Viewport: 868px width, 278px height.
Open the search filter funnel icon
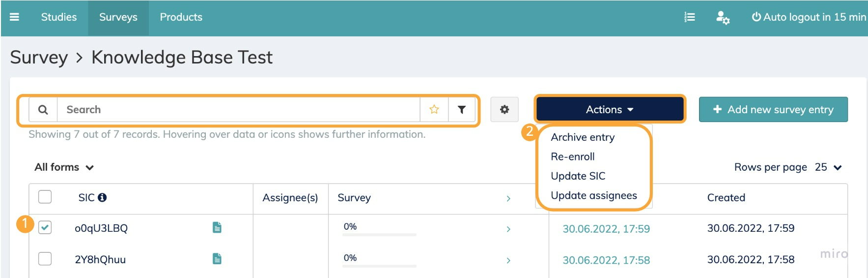462,110
